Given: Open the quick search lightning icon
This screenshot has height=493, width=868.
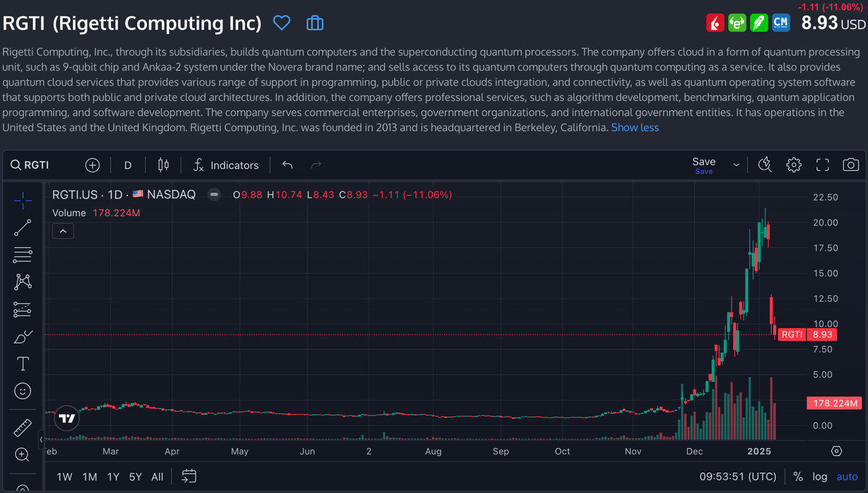Looking at the screenshot, I should [x=765, y=165].
